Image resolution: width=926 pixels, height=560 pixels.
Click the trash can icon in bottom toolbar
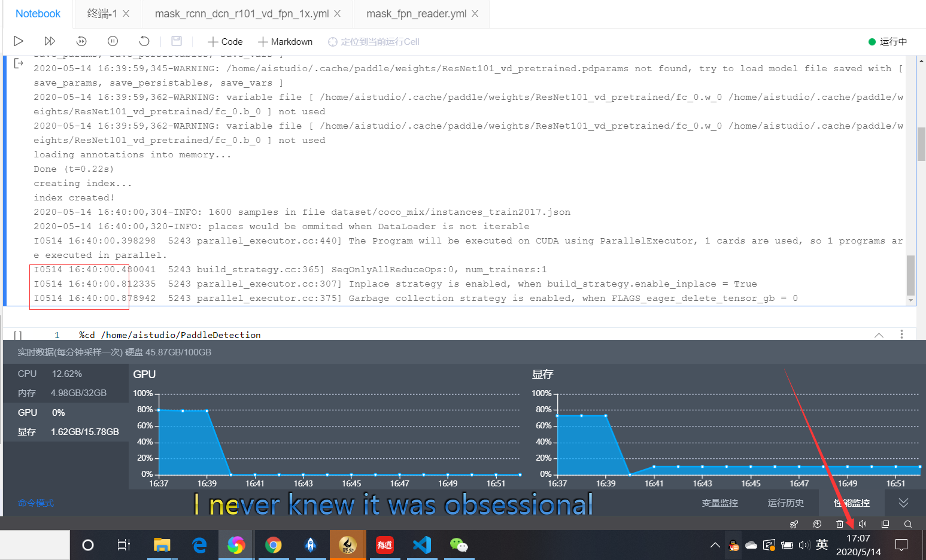pos(840,524)
